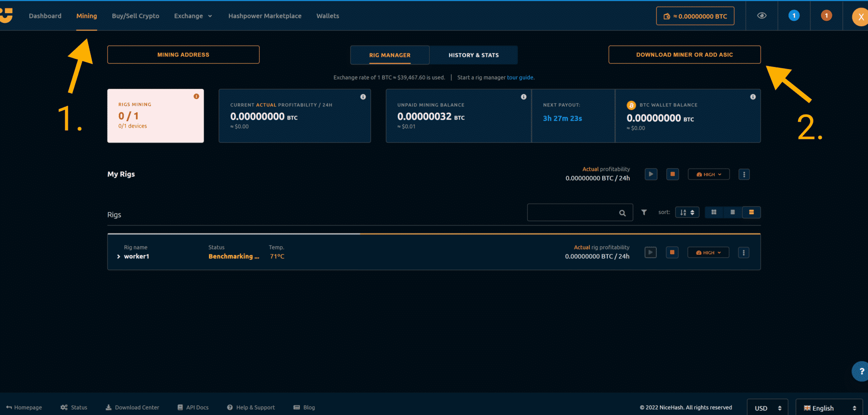Open worker1 HIGH power mode dropdown
The height and width of the screenshot is (415, 868).
[708, 253]
